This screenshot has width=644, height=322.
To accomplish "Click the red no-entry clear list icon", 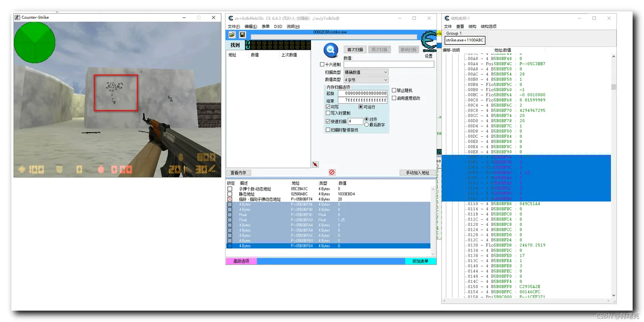I will pos(332,172).
